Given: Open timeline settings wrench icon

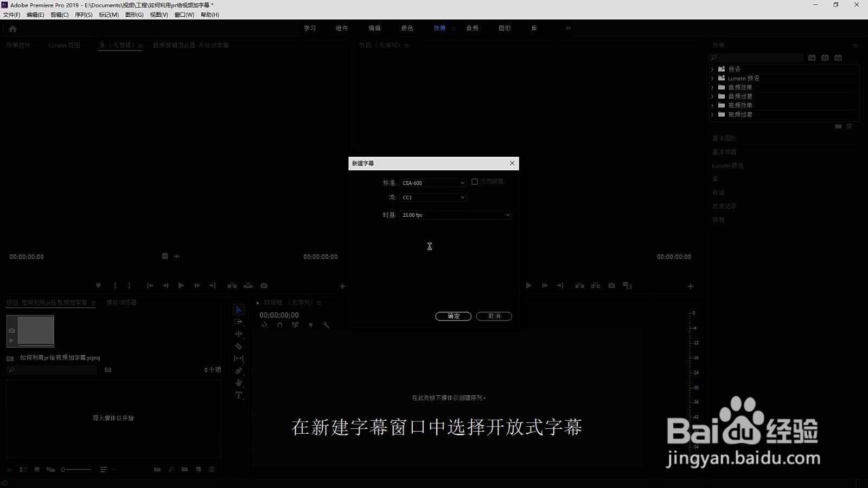Looking at the screenshot, I should point(326,325).
